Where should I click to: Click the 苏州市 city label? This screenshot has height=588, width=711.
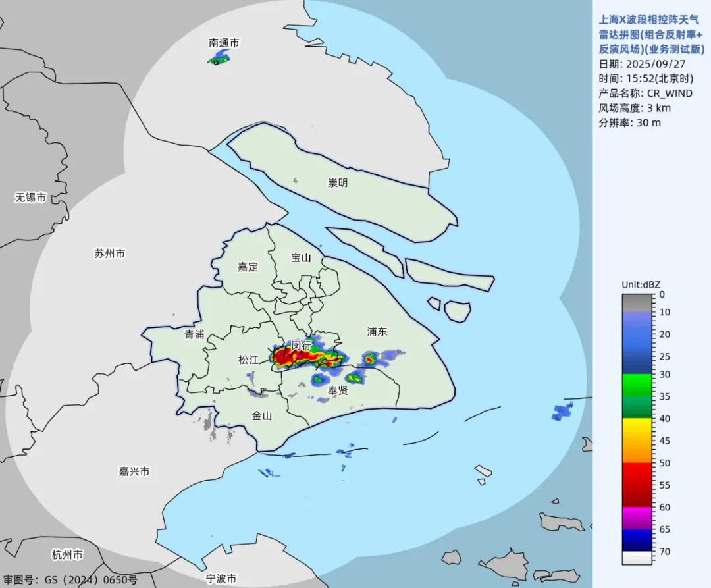pos(110,254)
